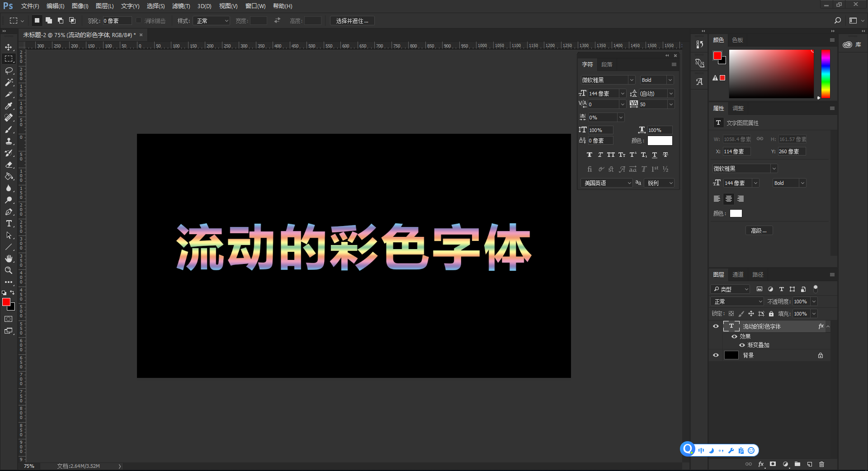Select the Eyedropper tool in the toolbox

[9, 106]
